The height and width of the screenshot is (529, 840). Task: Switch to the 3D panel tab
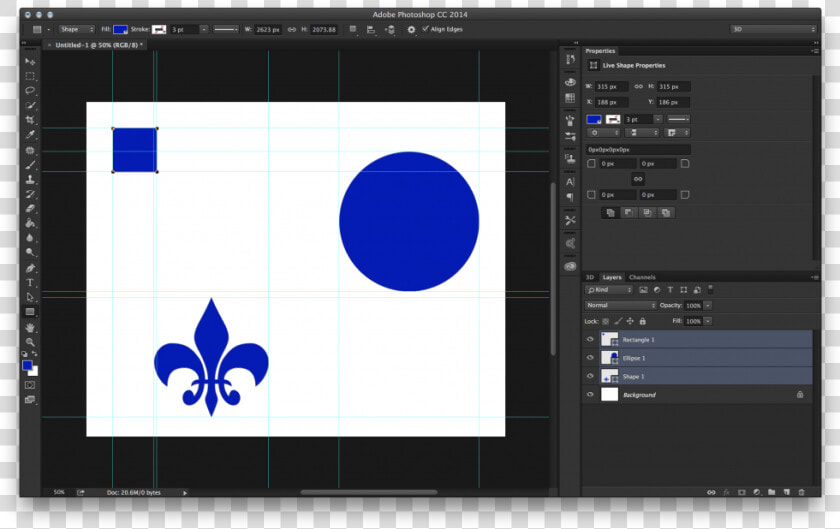pos(590,277)
